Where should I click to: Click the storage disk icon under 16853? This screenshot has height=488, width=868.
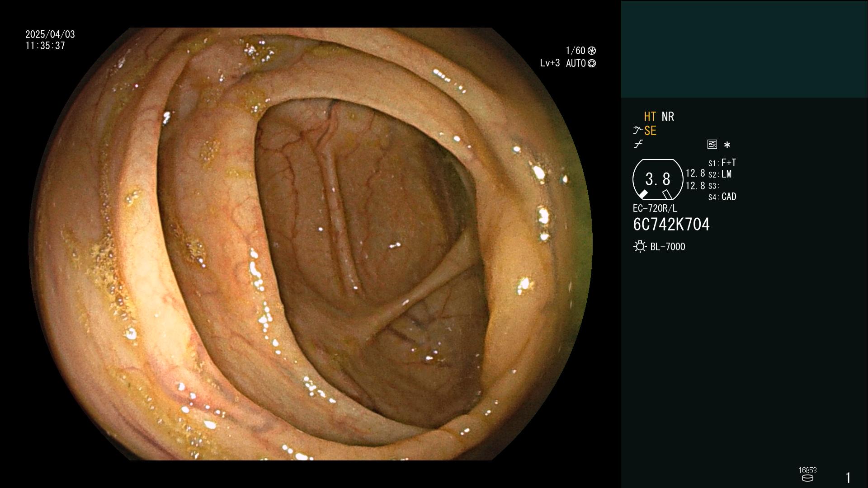[807, 478]
